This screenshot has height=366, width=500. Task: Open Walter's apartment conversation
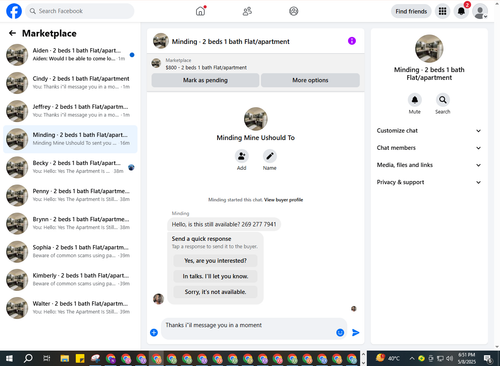[70, 308]
